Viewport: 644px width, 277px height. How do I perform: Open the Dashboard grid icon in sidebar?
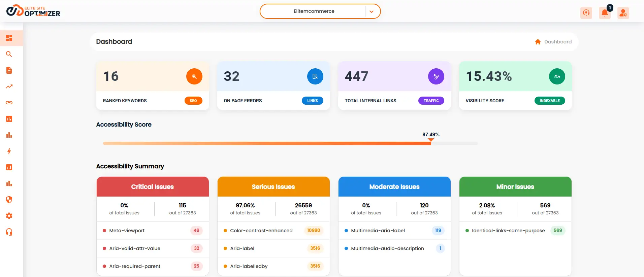(9, 38)
